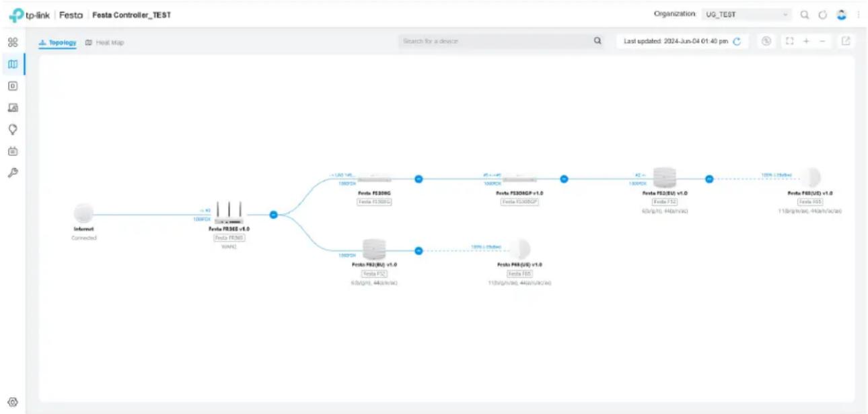Click the tp-link logo
The width and height of the screenshot is (868, 414).
(x=30, y=15)
